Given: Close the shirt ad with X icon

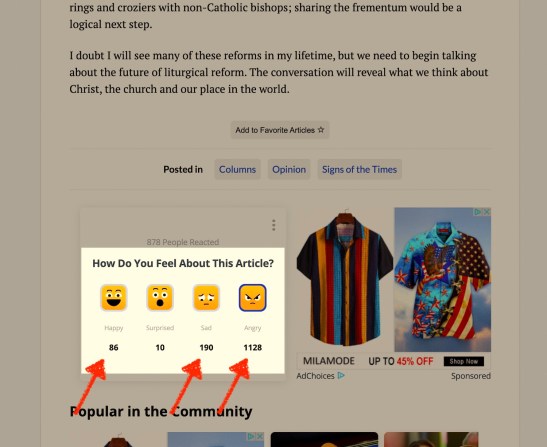Looking at the screenshot, I should pos(487,212).
